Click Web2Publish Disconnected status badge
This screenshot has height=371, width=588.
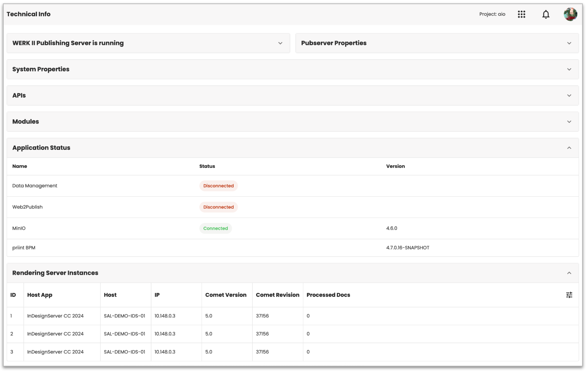click(218, 207)
